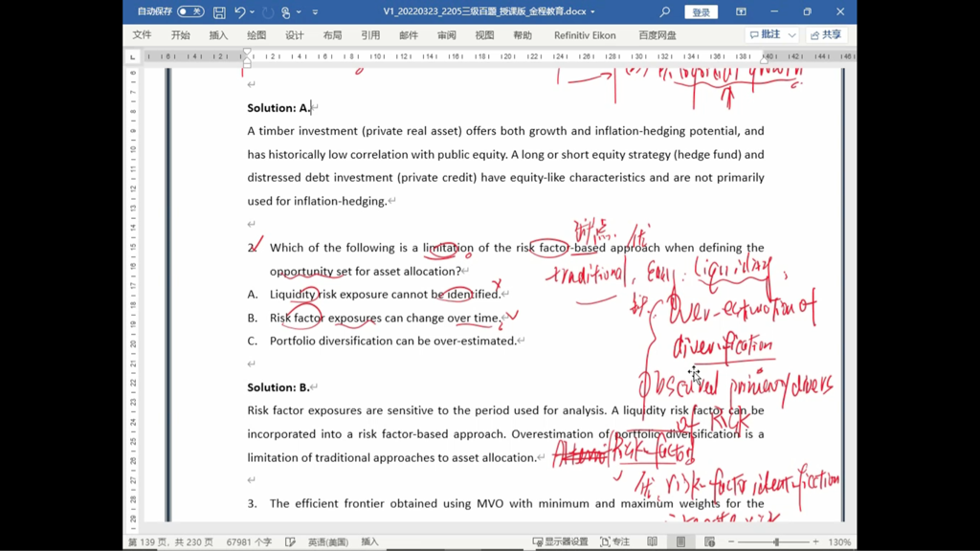Select the Print Layout view icon
Viewport: 980px width, 551px height.
pos(680,541)
